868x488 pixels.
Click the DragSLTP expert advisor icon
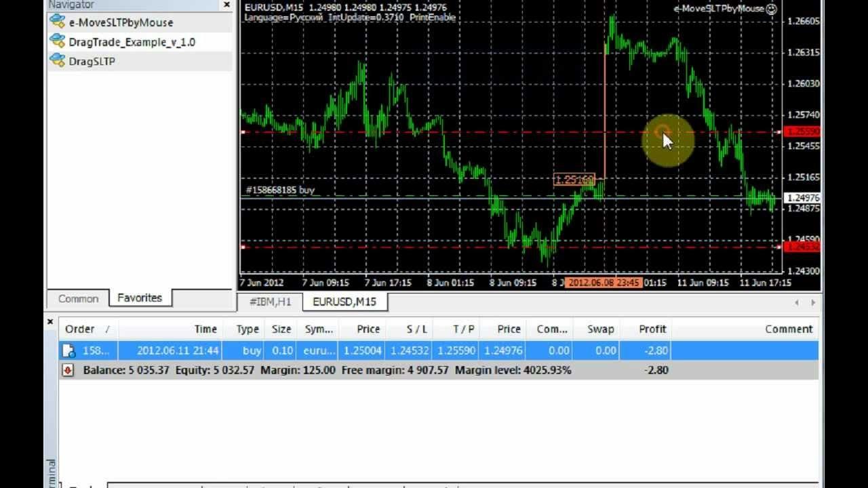pyautogui.click(x=58, y=61)
